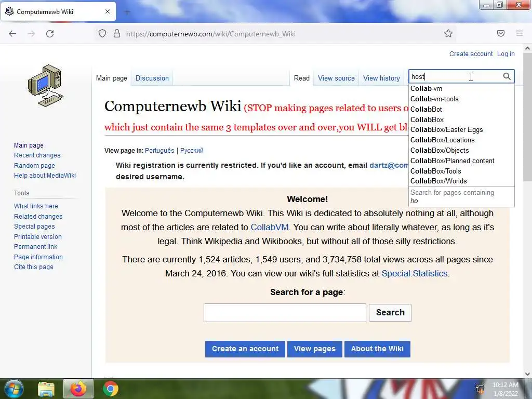
Task: Click the Computernewb computer logo
Action: 46,86
